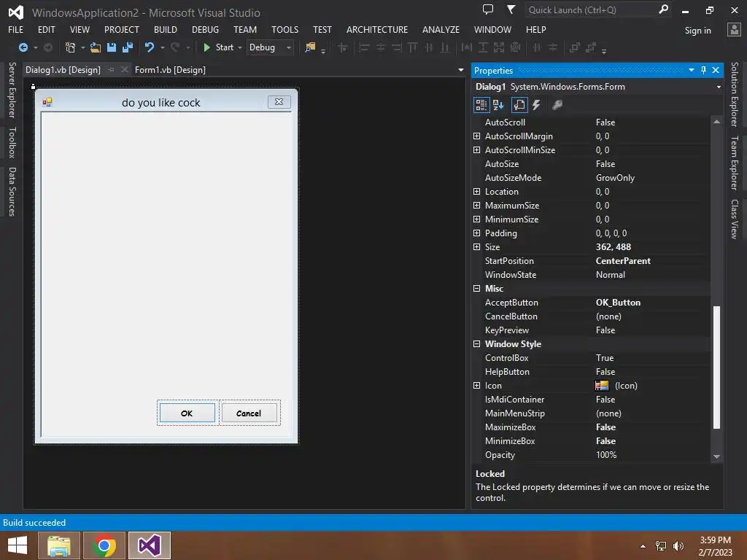Expand the AutoScrollMargin property
747x560 pixels.
coord(476,136)
